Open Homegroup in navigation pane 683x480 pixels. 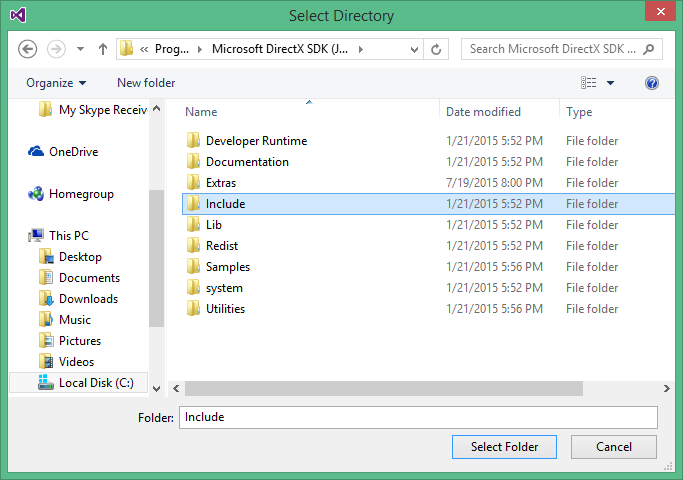coord(71,194)
